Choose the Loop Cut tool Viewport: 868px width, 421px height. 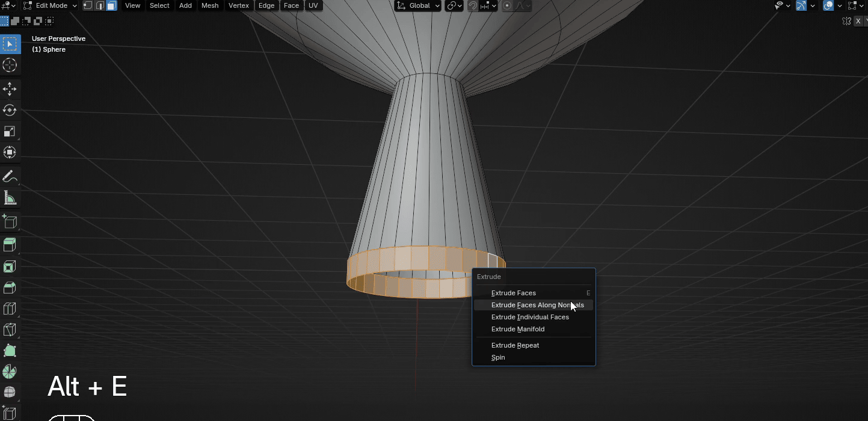coord(10,309)
